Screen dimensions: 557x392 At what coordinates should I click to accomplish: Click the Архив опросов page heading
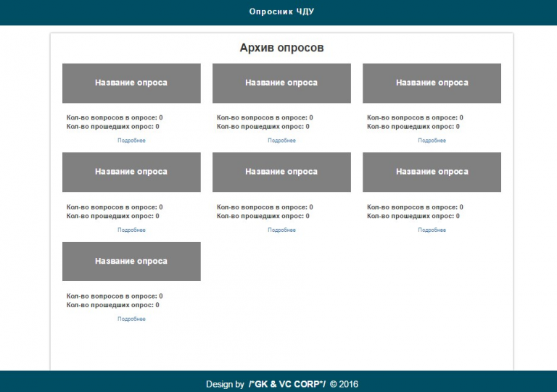281,48
